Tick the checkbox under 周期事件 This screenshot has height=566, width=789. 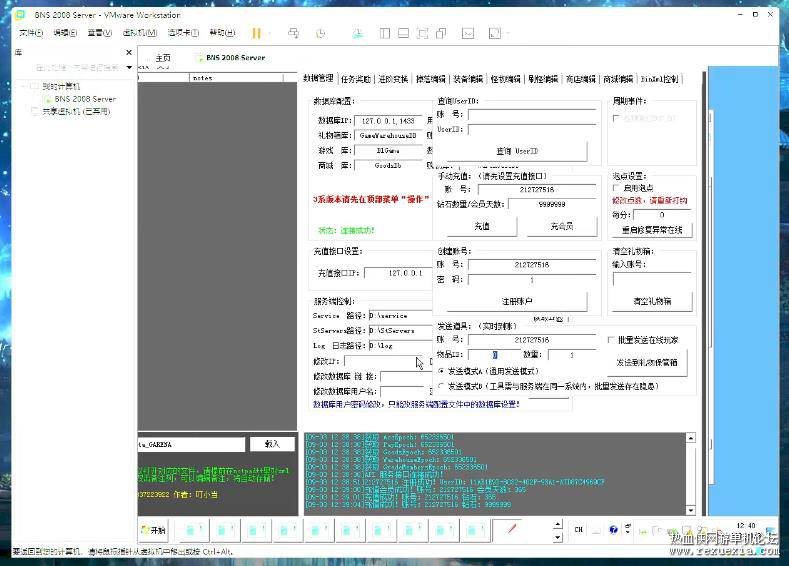coord(615,118)
